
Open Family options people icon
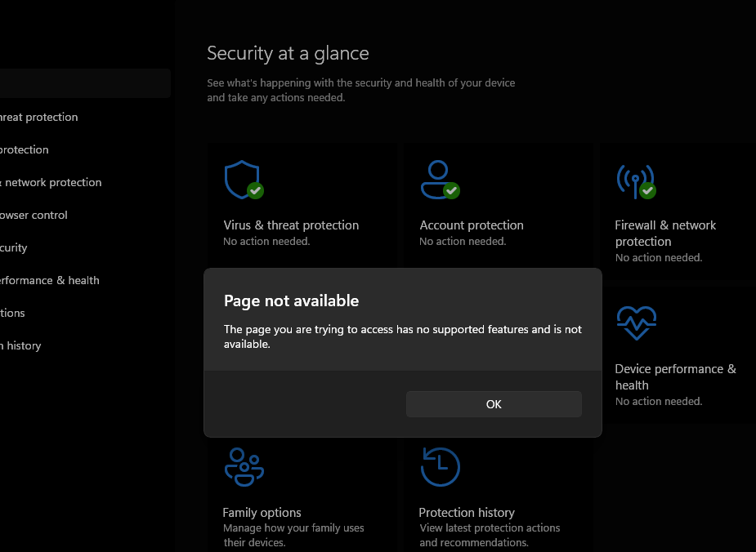[x=244, y=467]
